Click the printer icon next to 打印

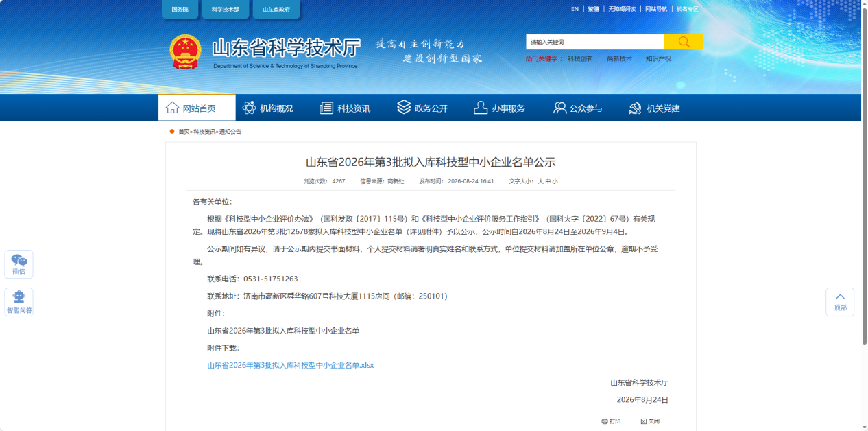pos(604,421)
